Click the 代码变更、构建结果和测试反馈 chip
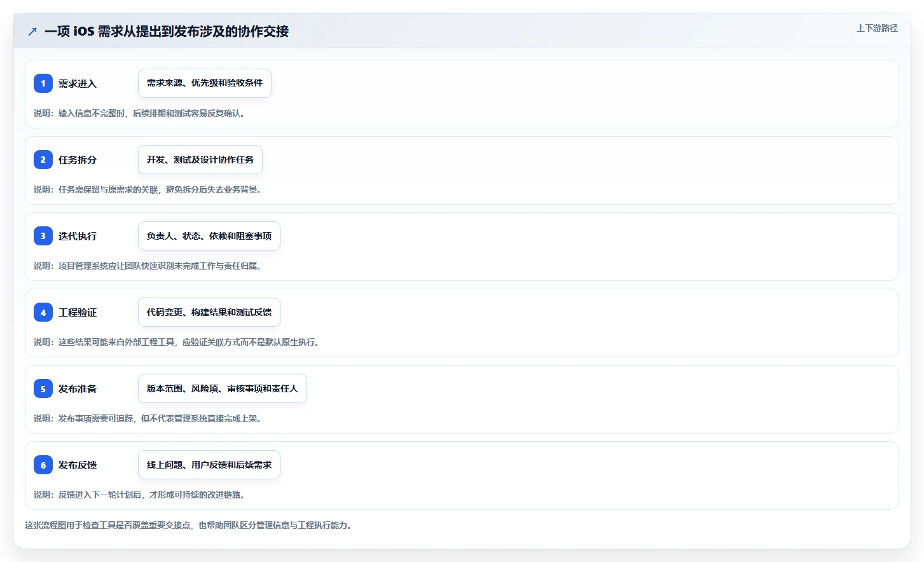 209,312
